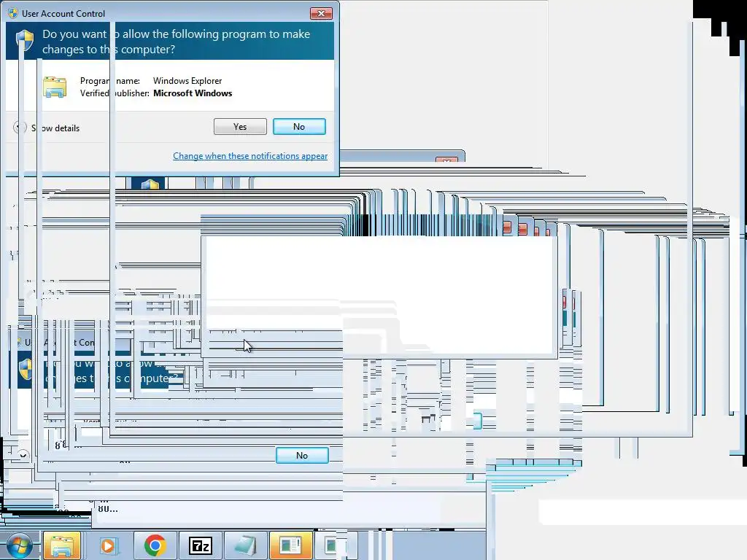This screenshot has height=560, width=747.
Task: Open Windows Explorer from the taskbar
Action: (62, 545)
